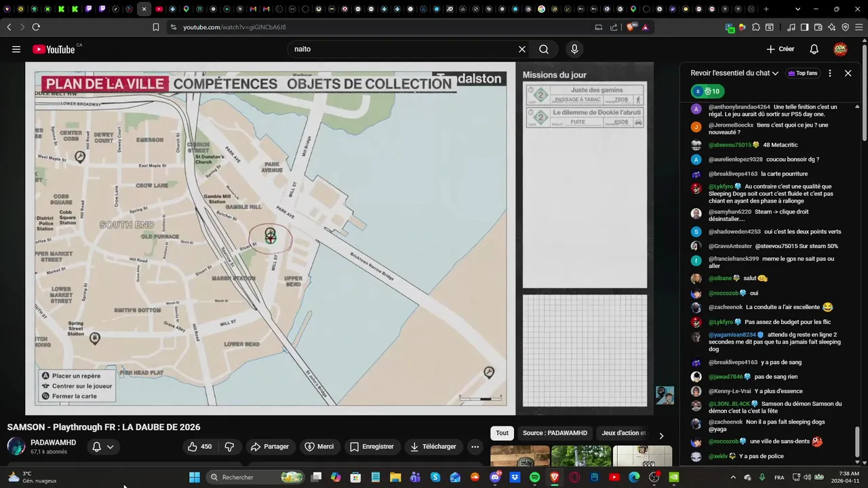
Task: Open more actions three-dot menu
Action: pyautogui.click(x=475, y=447)
